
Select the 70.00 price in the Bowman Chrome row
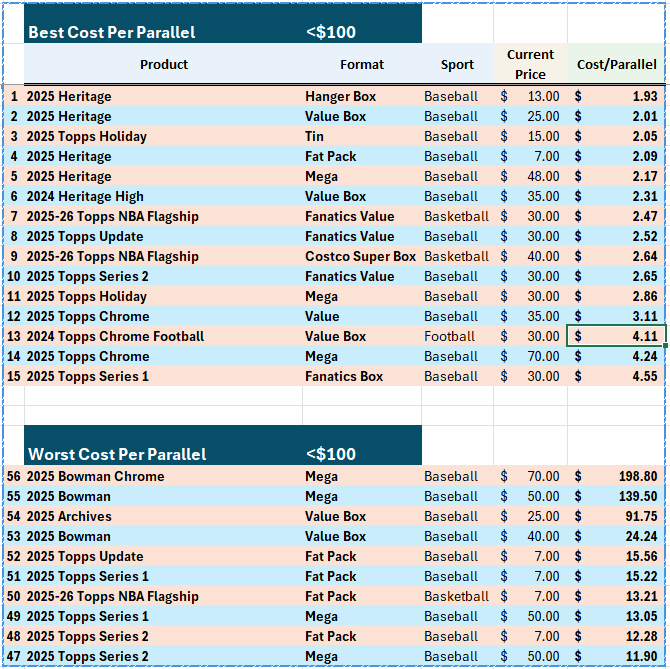point(530,476)
